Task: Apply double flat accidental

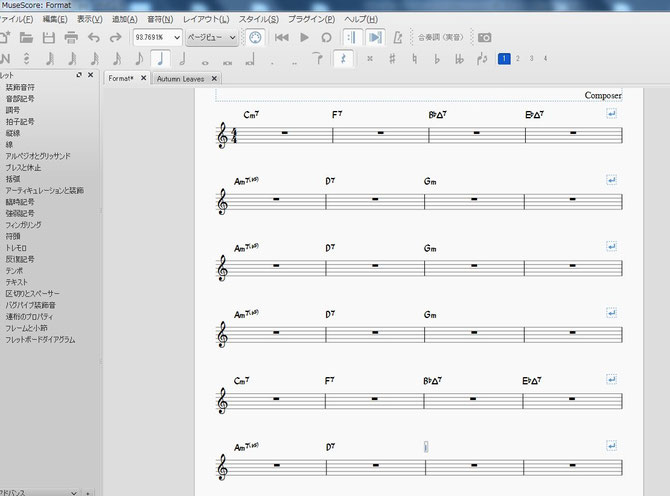Action: 459,59
